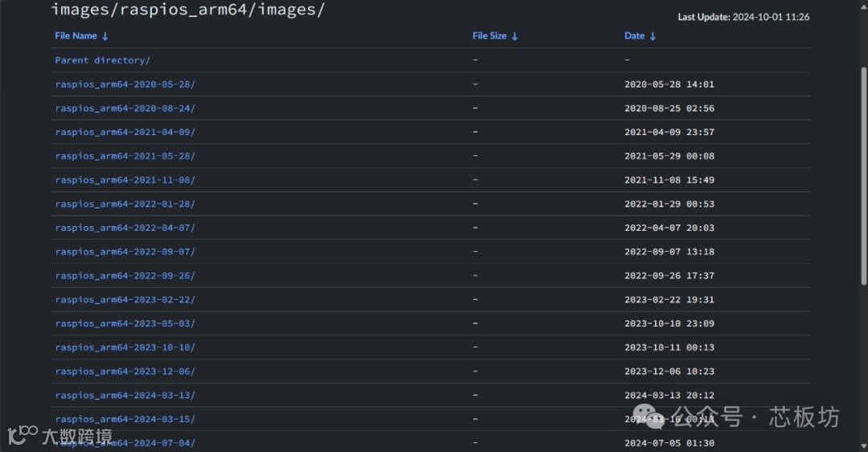Open folder raspios_arm64-2022-09-26
Image resolution: width=868 pixels, height=452 pixels.
pyautogui.click(x=125, y=275)
